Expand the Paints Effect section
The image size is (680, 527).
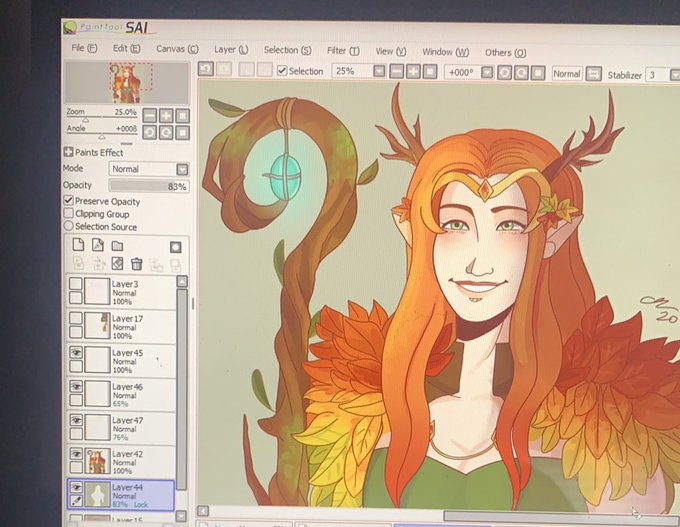tap(68, 152)
